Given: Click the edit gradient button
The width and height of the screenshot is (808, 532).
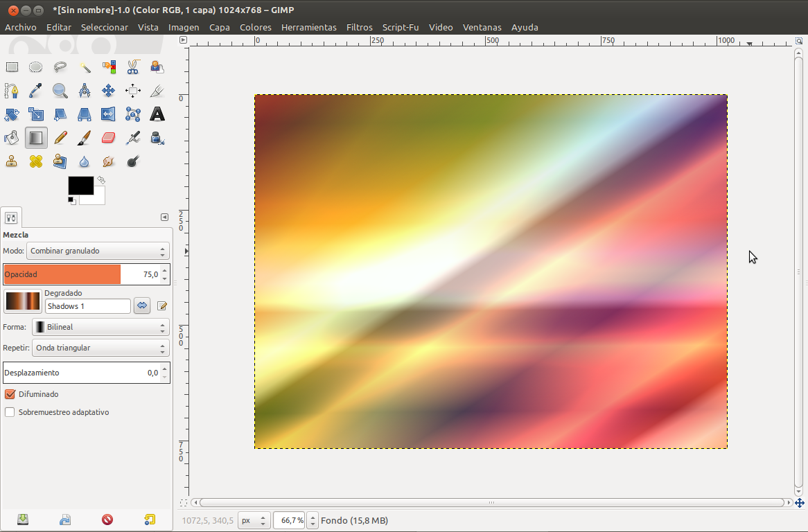Looking at the screenshot, I should pos(162,305).
